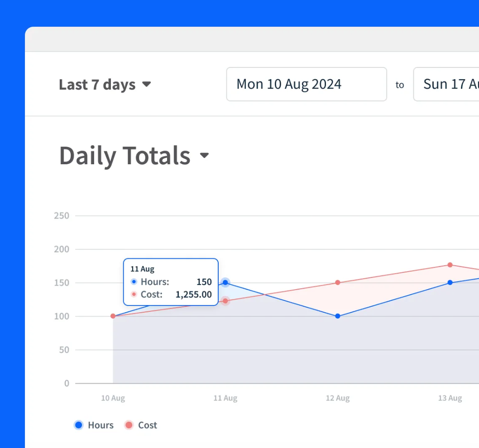The width and height of the screenshot is (479, 448).
Task: Select the Hours point on 13 Aug
Action: 450,282
